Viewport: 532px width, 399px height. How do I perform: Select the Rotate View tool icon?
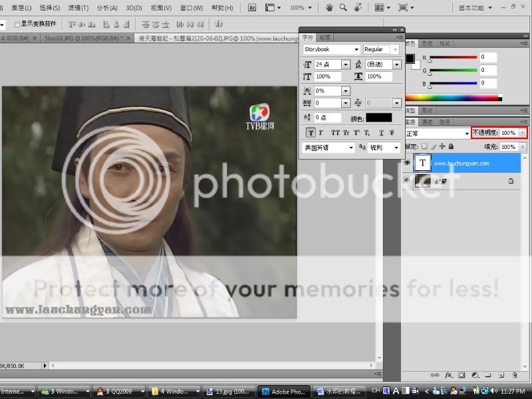pos(358,7)
